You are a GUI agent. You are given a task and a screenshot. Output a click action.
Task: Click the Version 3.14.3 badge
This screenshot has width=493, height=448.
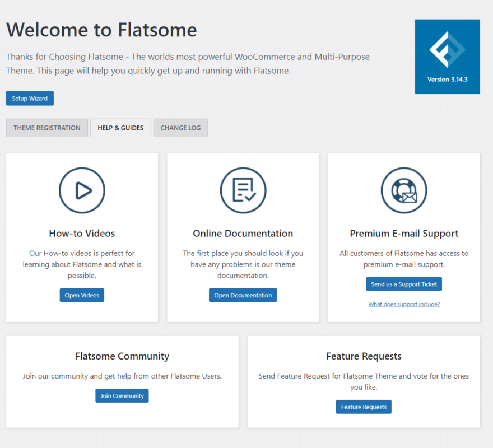click(447, 79)
